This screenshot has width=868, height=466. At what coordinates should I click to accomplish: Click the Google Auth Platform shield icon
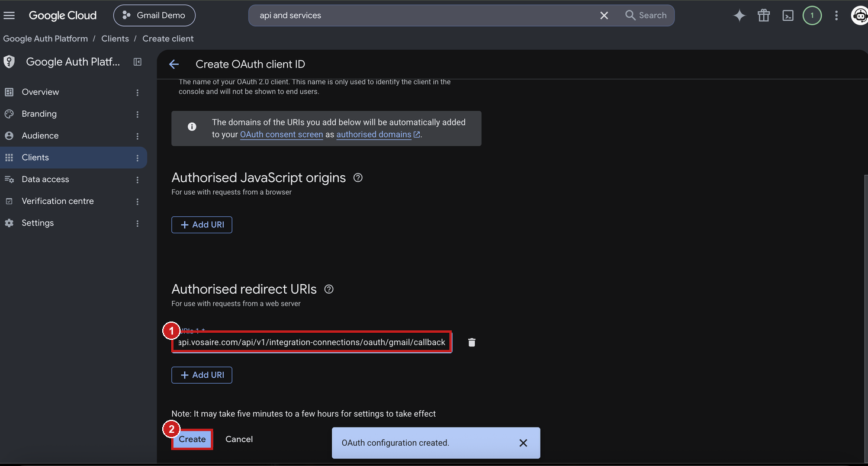9,62
